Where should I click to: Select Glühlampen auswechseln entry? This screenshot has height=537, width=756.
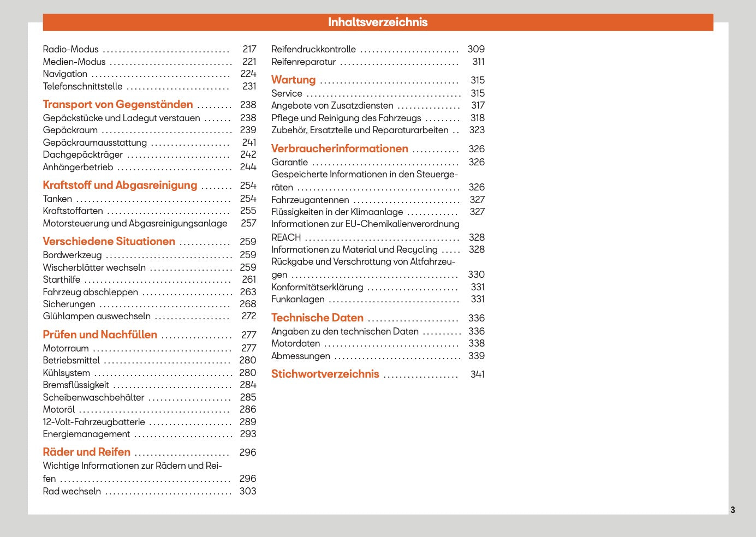[x=97, y=317]
